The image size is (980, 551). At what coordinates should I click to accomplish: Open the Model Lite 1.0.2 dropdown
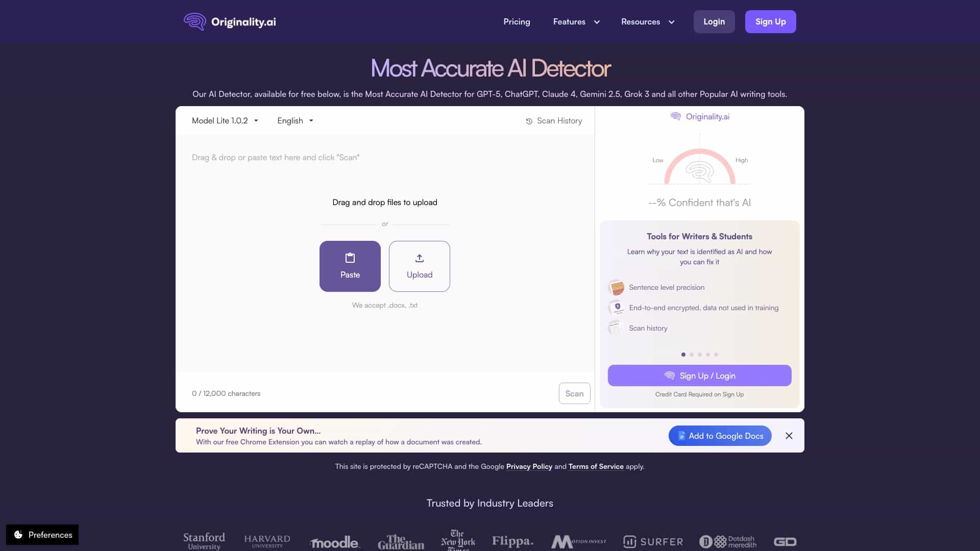225,121
